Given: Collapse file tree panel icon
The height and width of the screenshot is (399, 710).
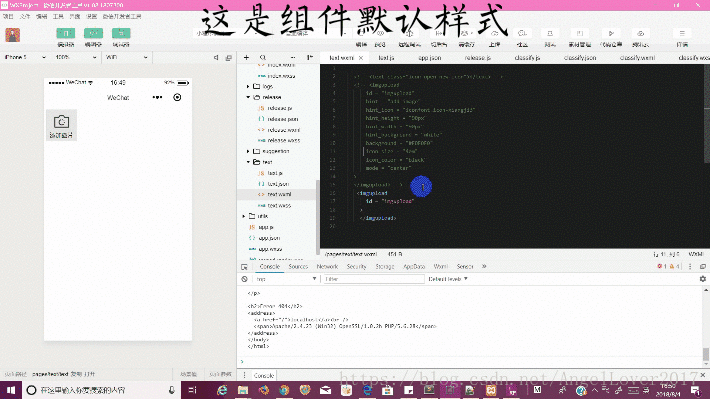Looking at the screenshot, I should 310,58.
